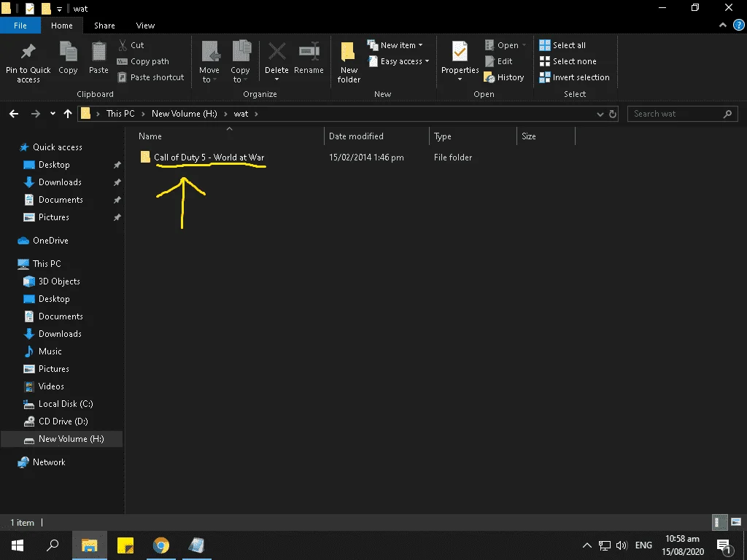Switch to the Share ribbon tab
The image size is (747, 560).
pyautogui.click(x=104, y=26)
